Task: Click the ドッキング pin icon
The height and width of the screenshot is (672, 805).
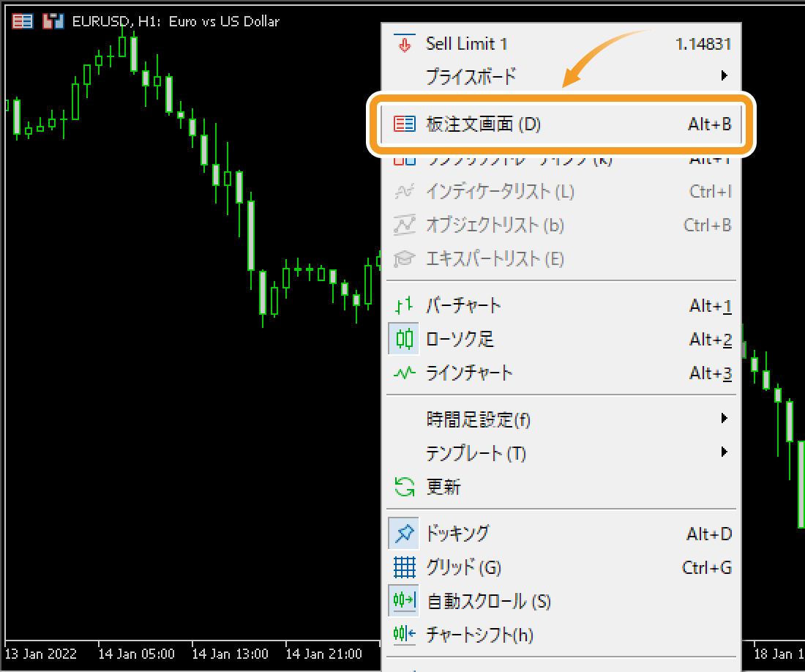Action: coord(405,534)
